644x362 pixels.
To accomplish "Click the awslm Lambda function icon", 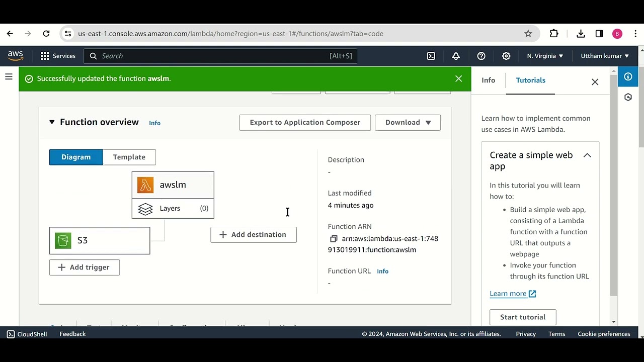I will point(145,185).
